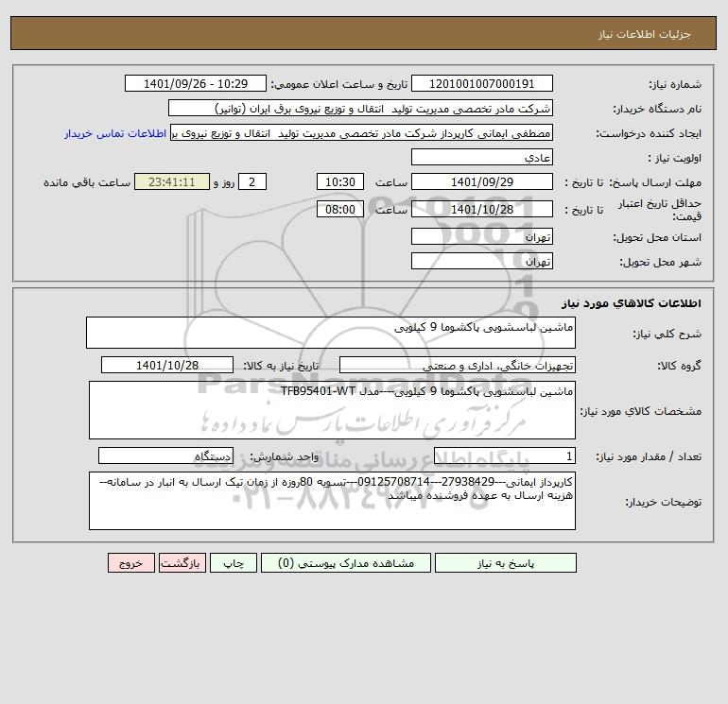Click the خروج exit button
Image resolution: width=728 pixels, height=704 pixels.
coord(130,563)
